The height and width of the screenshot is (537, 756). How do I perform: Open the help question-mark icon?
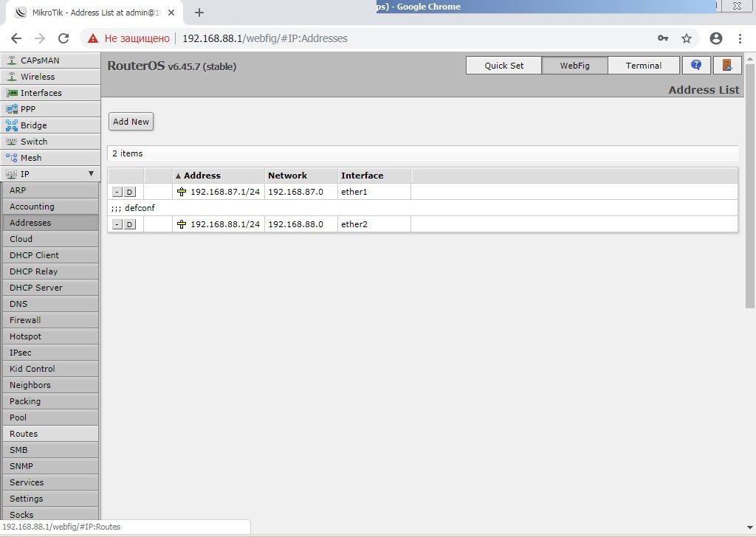pos(695,65)
